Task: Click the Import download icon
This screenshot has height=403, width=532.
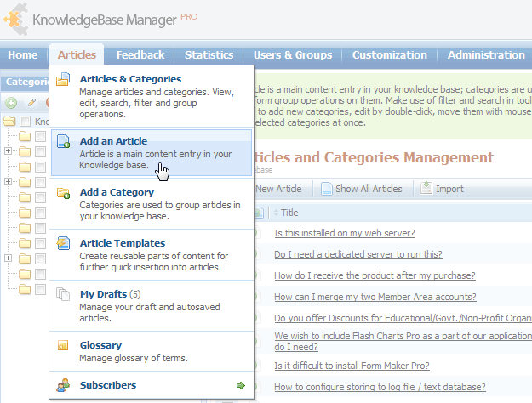Action: coord(426,188)
